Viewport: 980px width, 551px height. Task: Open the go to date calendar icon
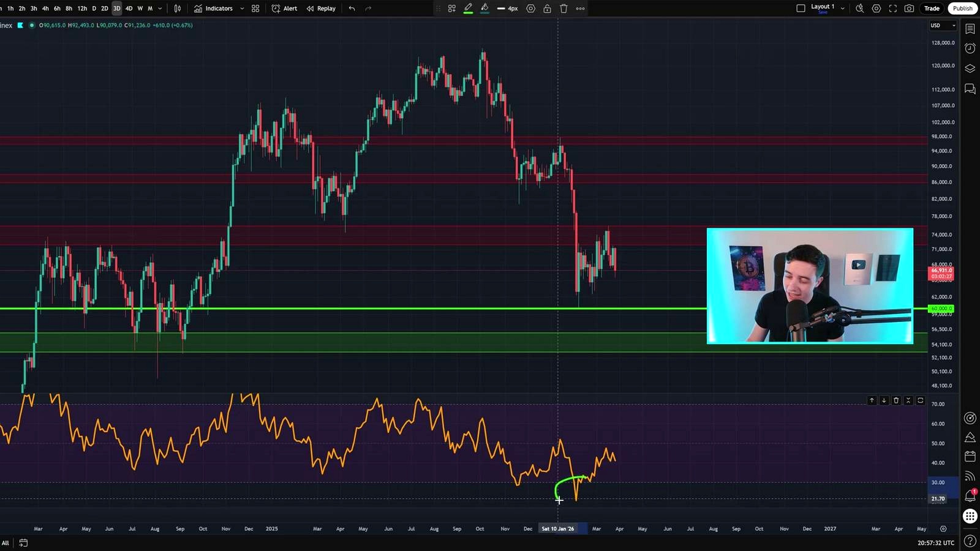click(23, 543)
